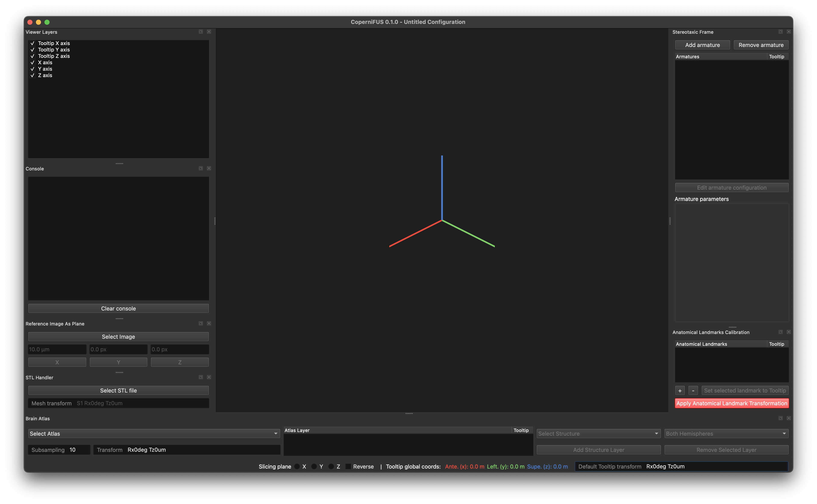Click Select STL file button
The image size is (817, 504).
pos(118,390)
